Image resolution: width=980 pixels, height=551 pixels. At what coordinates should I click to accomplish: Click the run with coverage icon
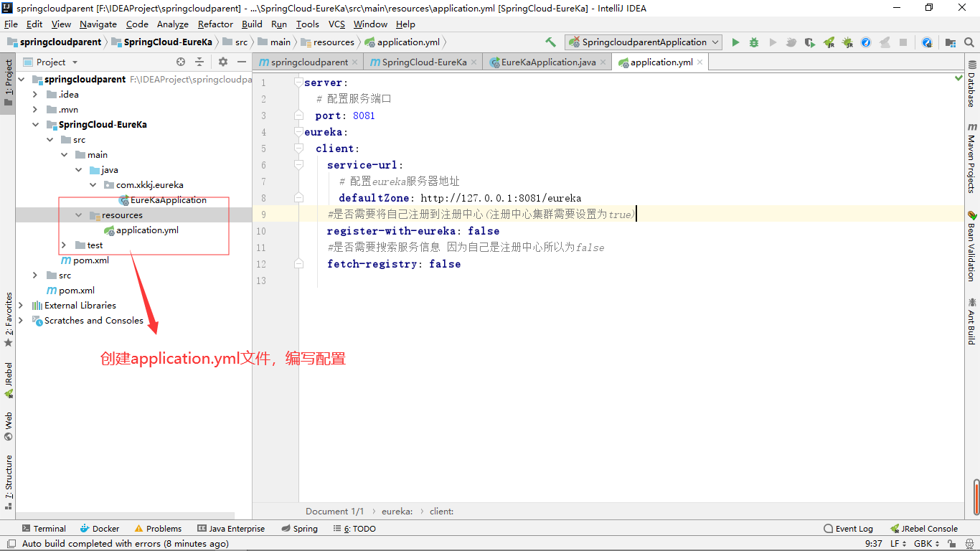pyautogui.click(x=810, y=42)
